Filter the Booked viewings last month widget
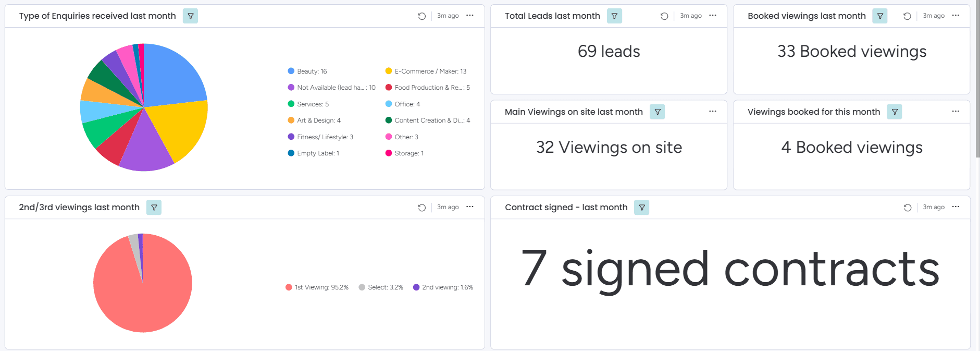This screenshot has height=351, width=980. [880, 16]
